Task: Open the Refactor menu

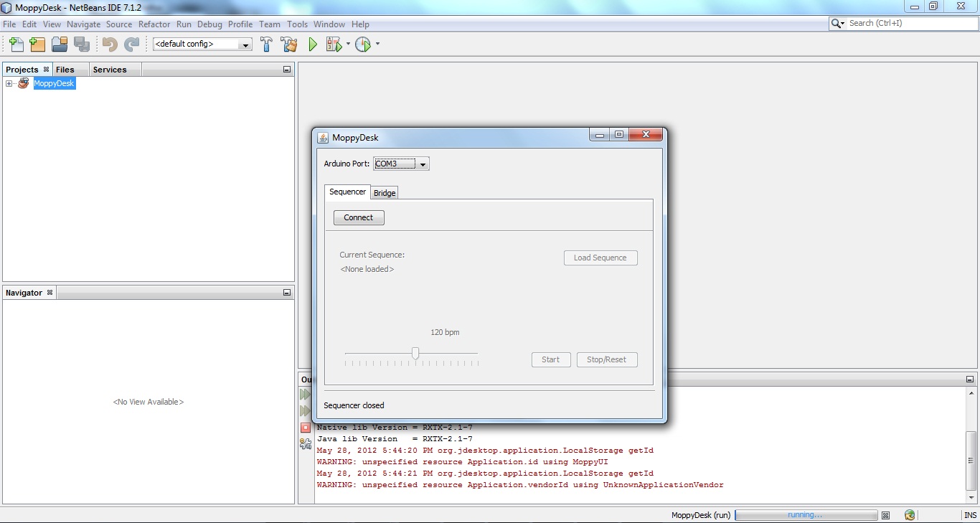Action: (x=154, y=24)
